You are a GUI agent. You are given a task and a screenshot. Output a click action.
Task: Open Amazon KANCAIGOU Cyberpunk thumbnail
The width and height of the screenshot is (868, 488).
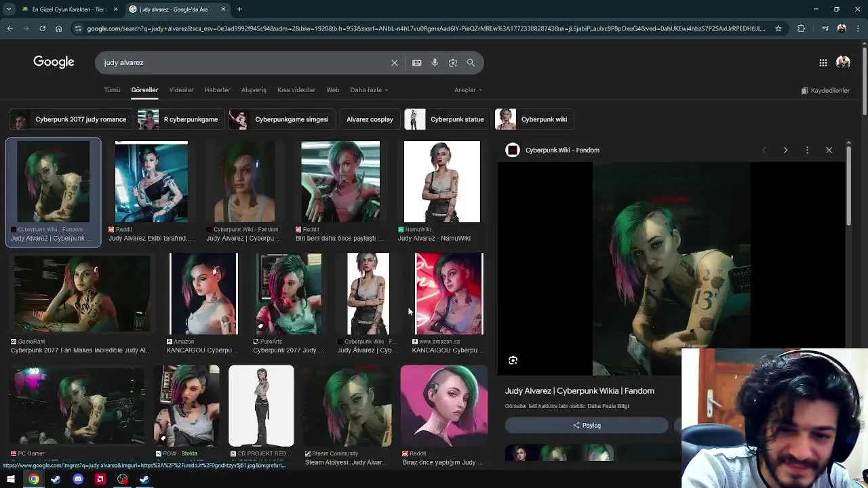click(x=203, y=294)
